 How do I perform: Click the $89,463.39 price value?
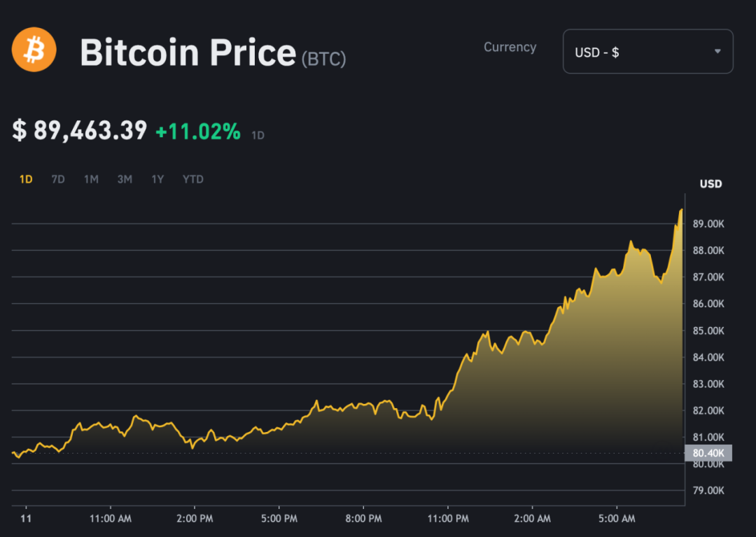click(80, 130)
